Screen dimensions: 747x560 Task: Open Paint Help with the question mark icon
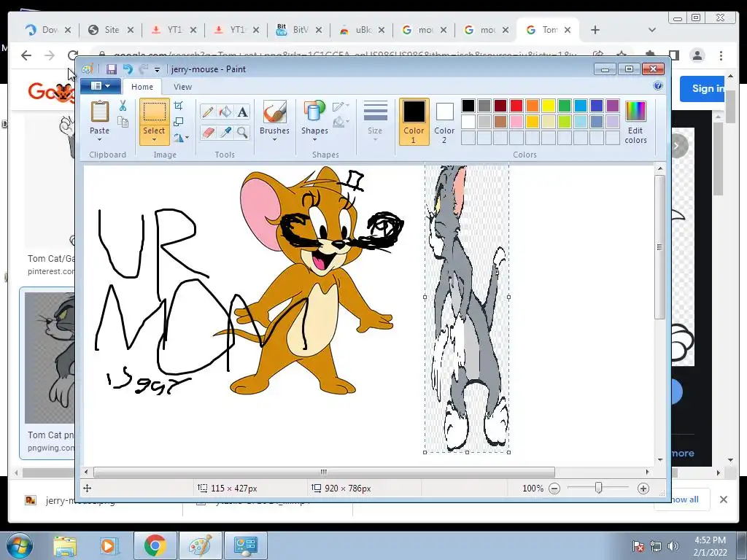658,86
